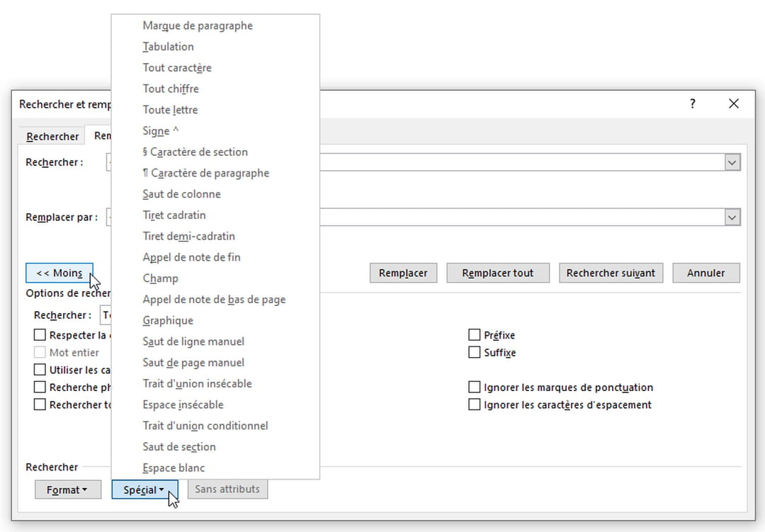The height and width of the screenshot is (532, 765).
Task: Enable "Ignorer les marques de ponctuation"
Action: pyautogui.click(x=474, y=387)
